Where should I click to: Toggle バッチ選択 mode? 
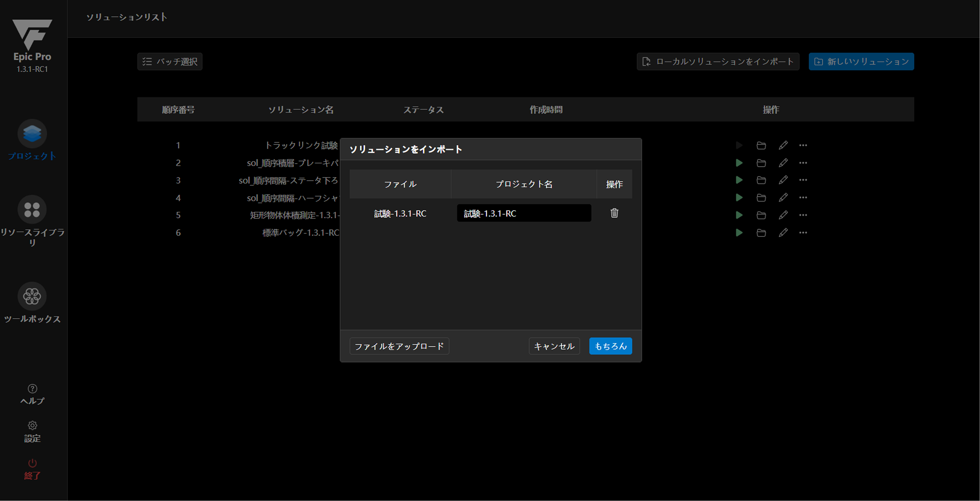(x=170, y=62)
